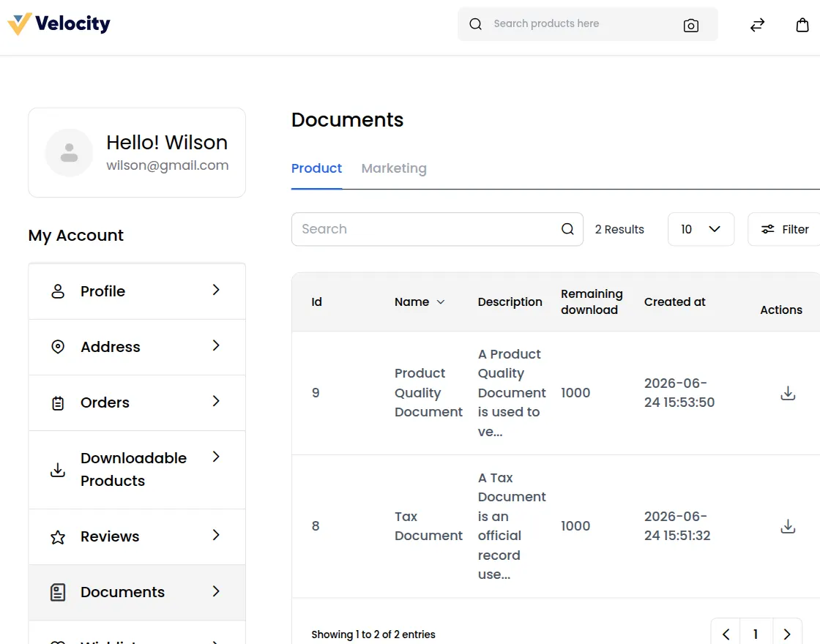Click the Description column header
Screen dimensions: 820x644
coord(510,302)
